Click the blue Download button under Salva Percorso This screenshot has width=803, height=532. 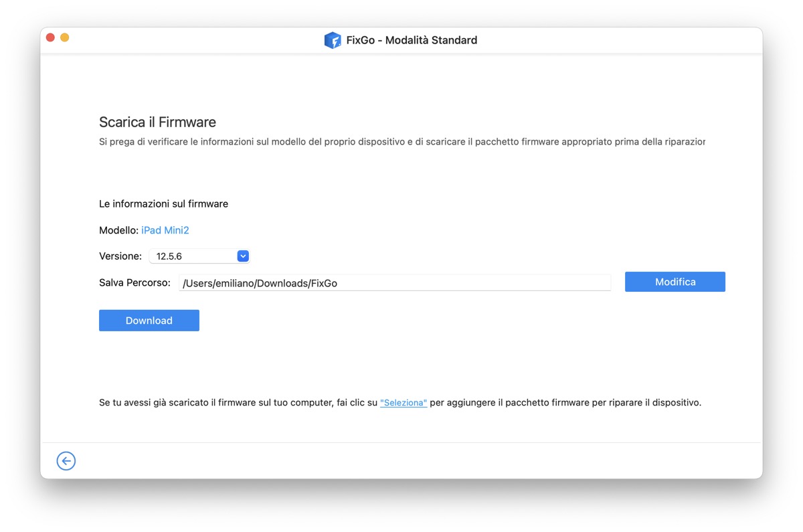(149, 320)
